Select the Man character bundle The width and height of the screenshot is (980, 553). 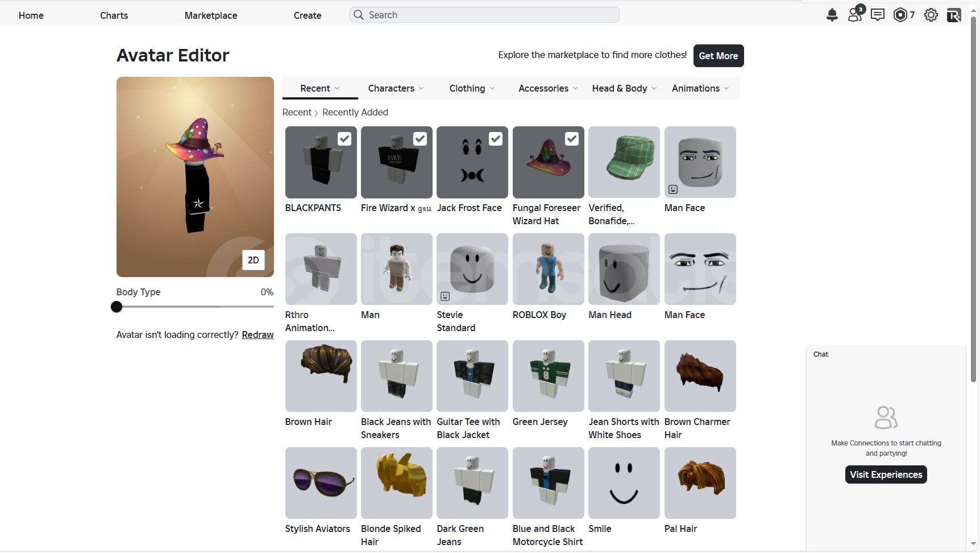click(x=397, y=269)
